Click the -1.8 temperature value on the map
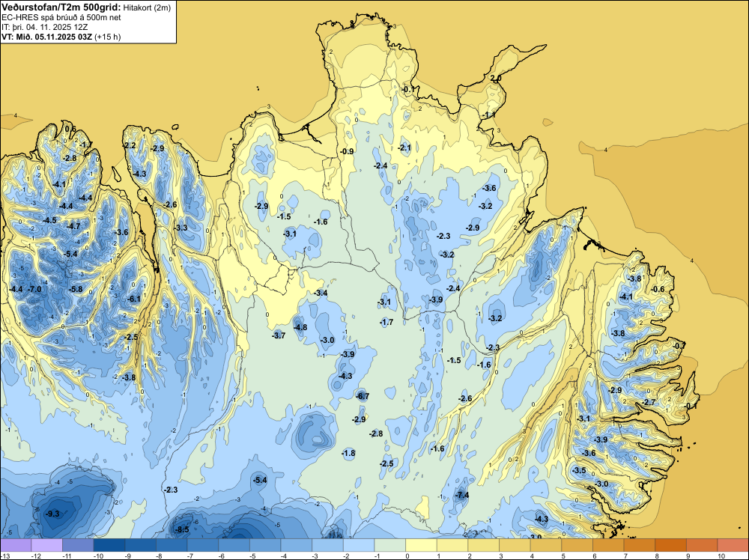749x560 pixels. 348,453
